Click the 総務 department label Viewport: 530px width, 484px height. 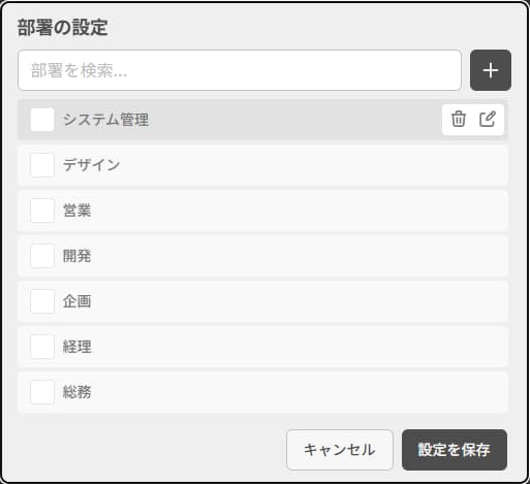pos(77,392)
